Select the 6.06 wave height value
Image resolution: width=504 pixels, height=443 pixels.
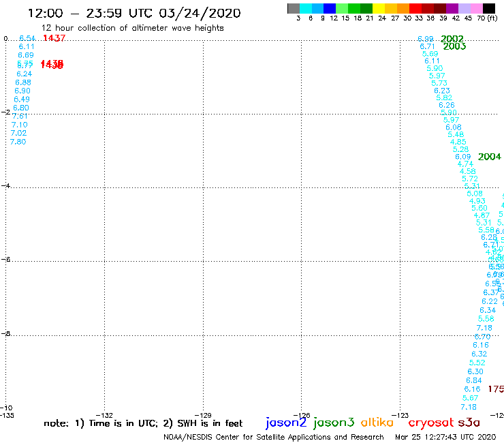pyautogui.click(x=454, y=127)
